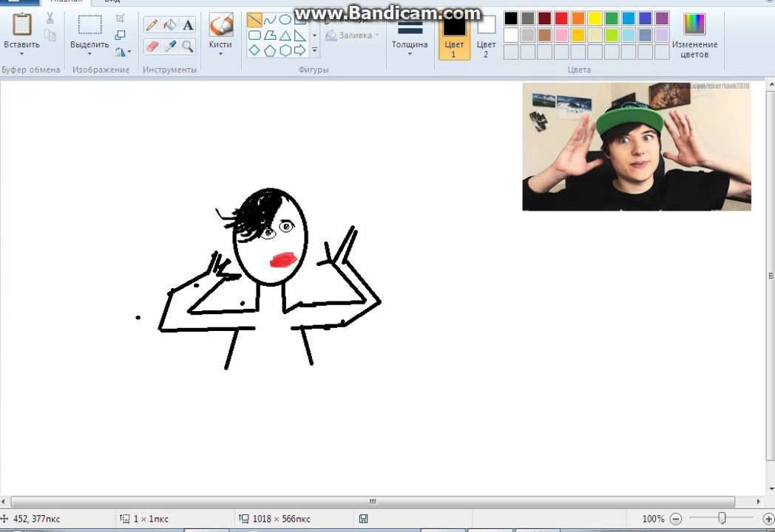
Task: Select the Color picker eyedropper
Action: tap(170, 47)
